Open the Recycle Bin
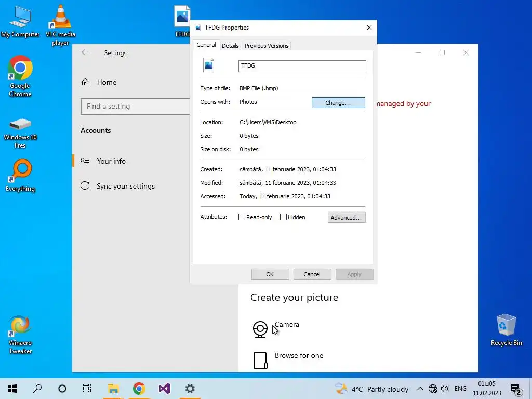The height and width of the screenshot is (399, 532). point(506,329)
